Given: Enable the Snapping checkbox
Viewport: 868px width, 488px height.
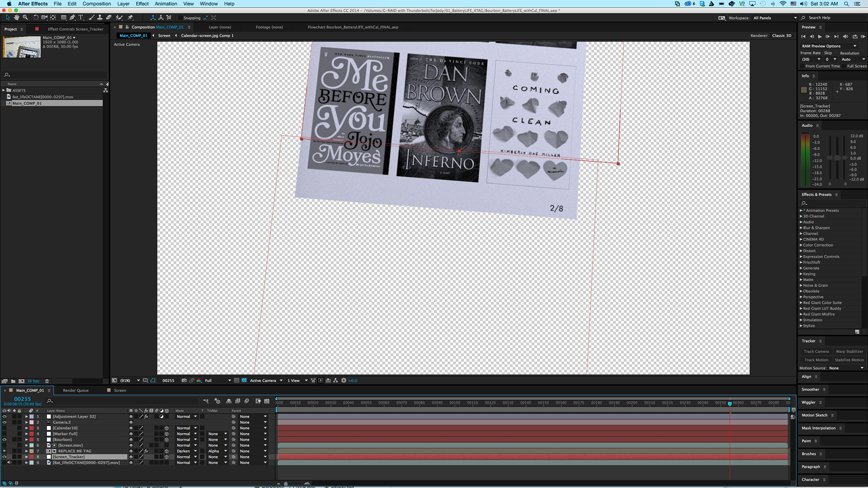Looking at the screenshot, I should (180, 18).
